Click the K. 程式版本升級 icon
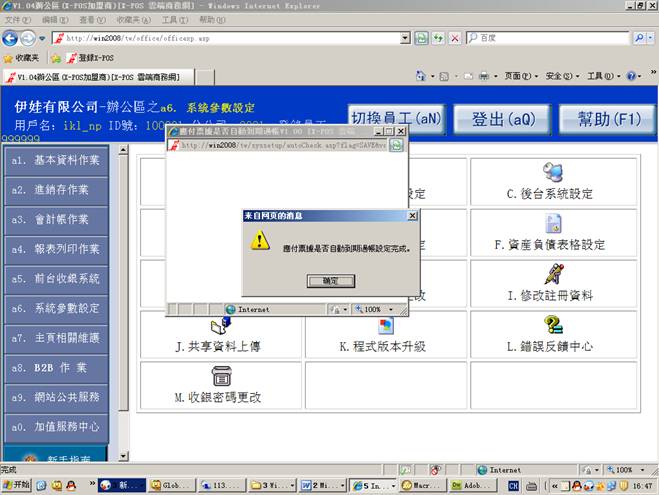Image resolution: width=659 pixels, height=495 pixels. pyautogui.click(x=386, y=325)
